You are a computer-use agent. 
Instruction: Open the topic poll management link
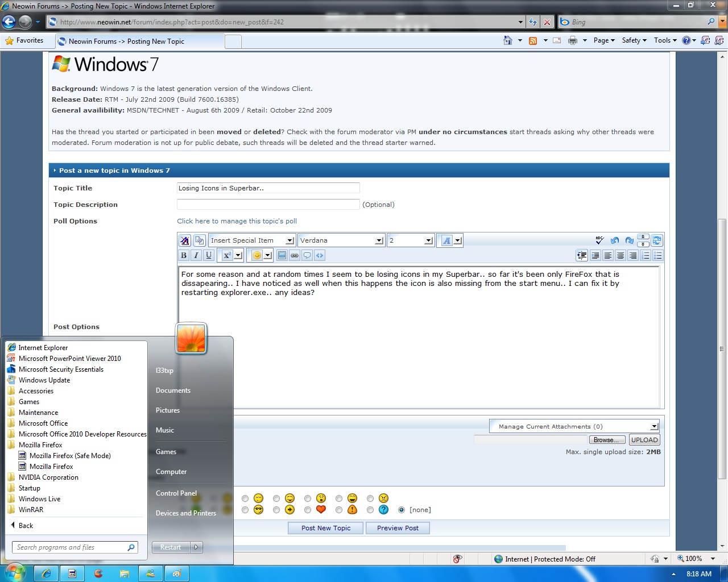[x=237, y=221]
